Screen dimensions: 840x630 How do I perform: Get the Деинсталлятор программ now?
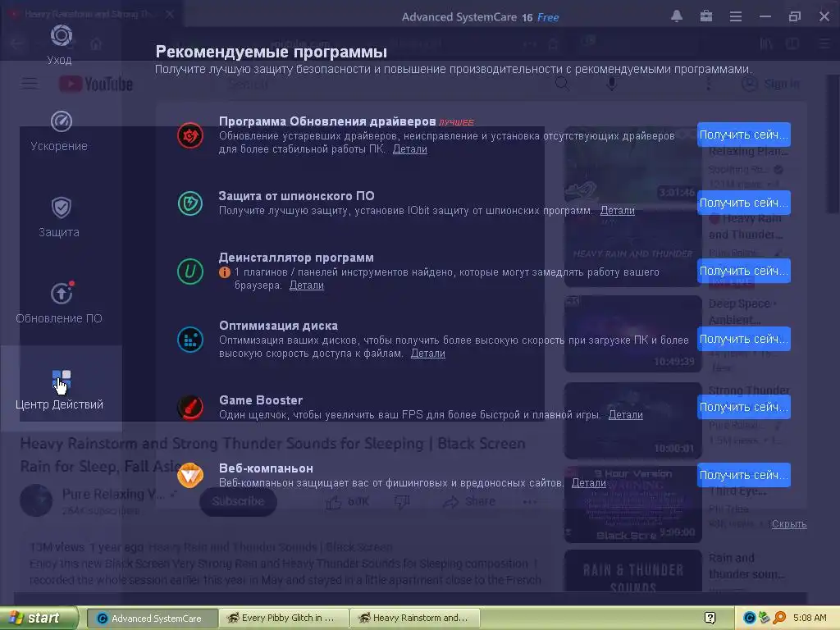(x=743, y=271)
